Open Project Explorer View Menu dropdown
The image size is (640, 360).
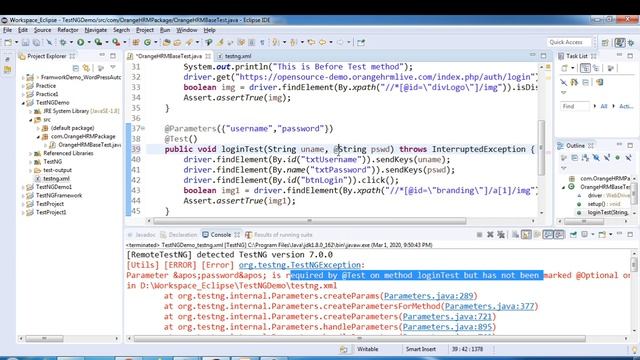point(113,68)
